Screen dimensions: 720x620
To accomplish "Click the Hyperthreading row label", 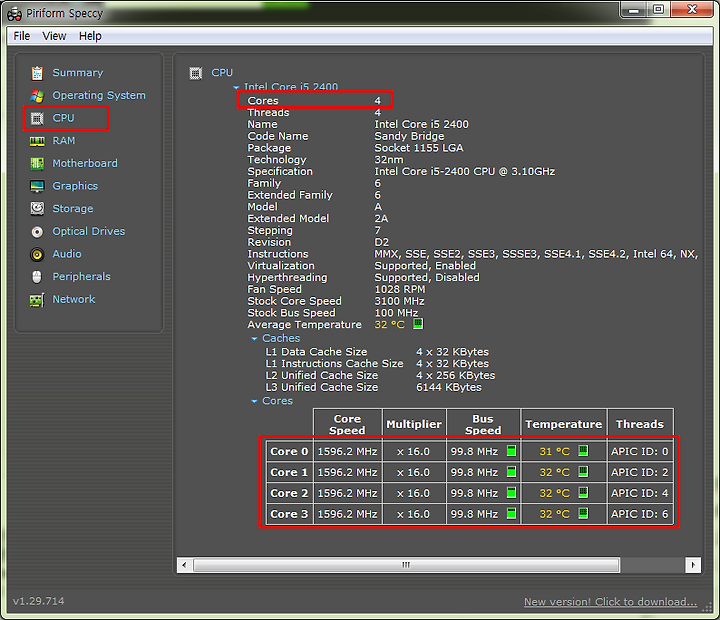I will click(287, 277).
